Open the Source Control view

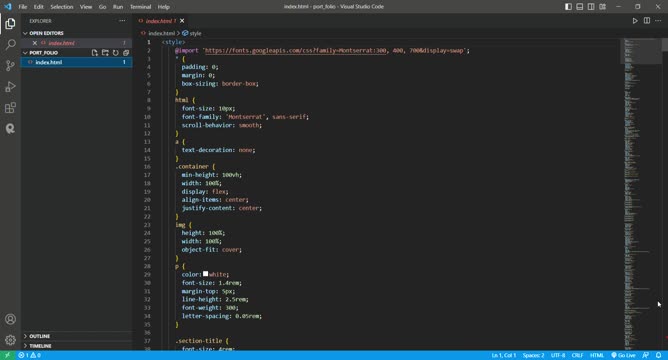coord(10,65)
